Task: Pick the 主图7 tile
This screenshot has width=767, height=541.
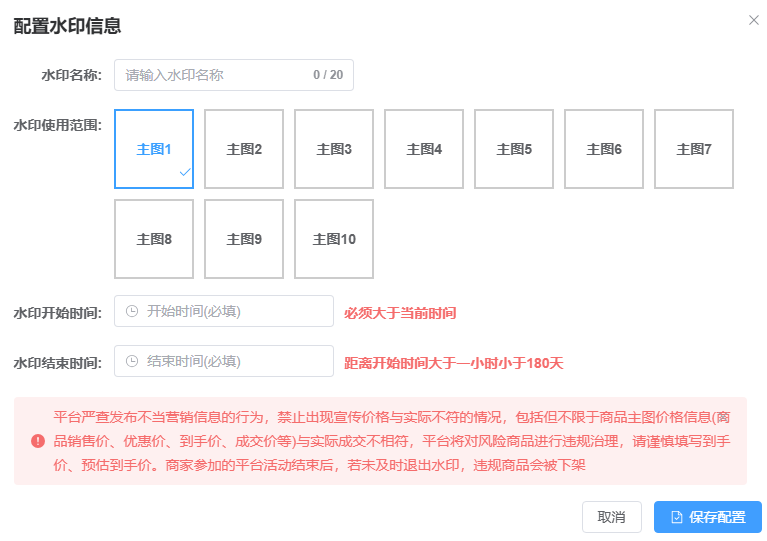Action: pos(694,149)
